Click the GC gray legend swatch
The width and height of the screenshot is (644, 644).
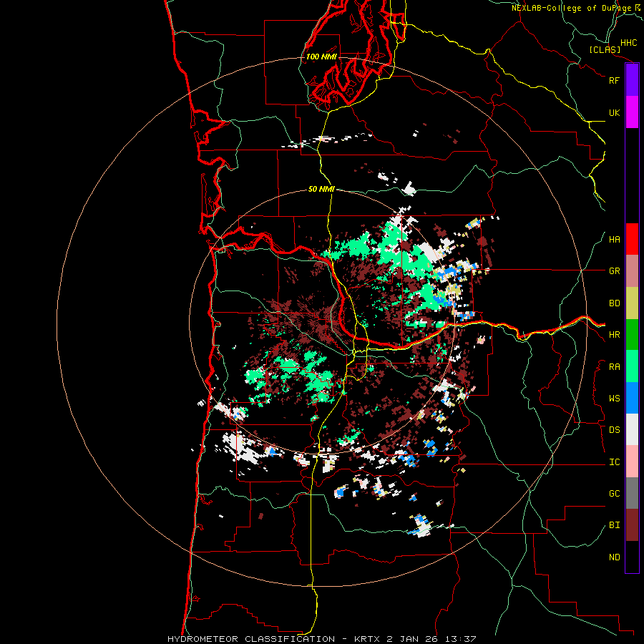pos(632,493)
